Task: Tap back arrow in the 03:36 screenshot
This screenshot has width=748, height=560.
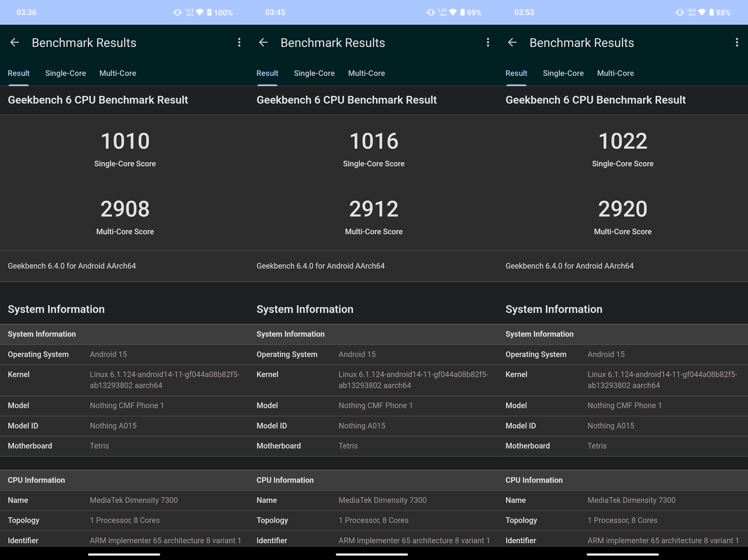Action: pos(14,43)
